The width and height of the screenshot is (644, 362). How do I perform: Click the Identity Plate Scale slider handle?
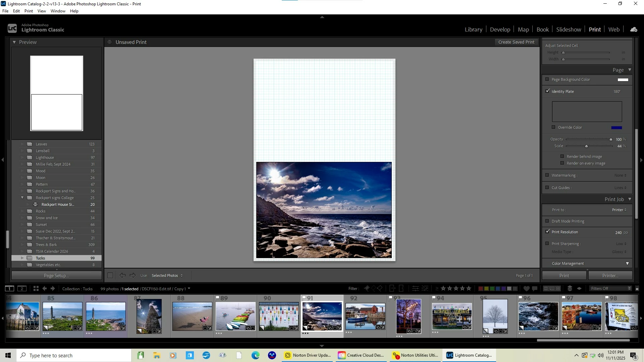pos(586,146)
